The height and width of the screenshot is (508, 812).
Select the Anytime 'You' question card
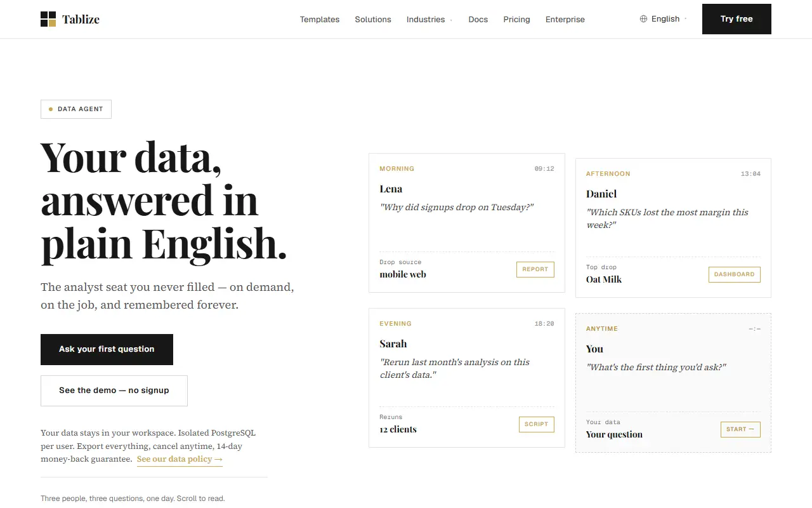click(673, 383)
